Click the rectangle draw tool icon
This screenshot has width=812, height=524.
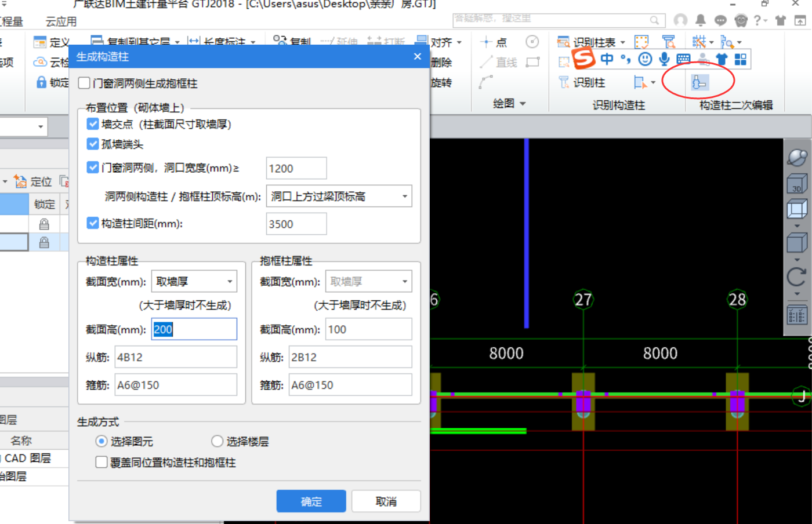click(x=532, y=62)
